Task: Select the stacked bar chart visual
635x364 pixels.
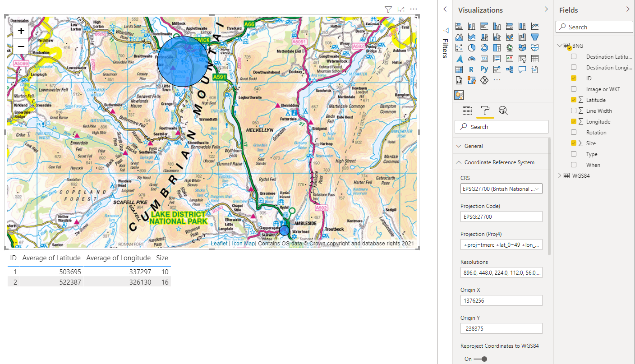Action: pyautogui.click(x=459, y=26)
